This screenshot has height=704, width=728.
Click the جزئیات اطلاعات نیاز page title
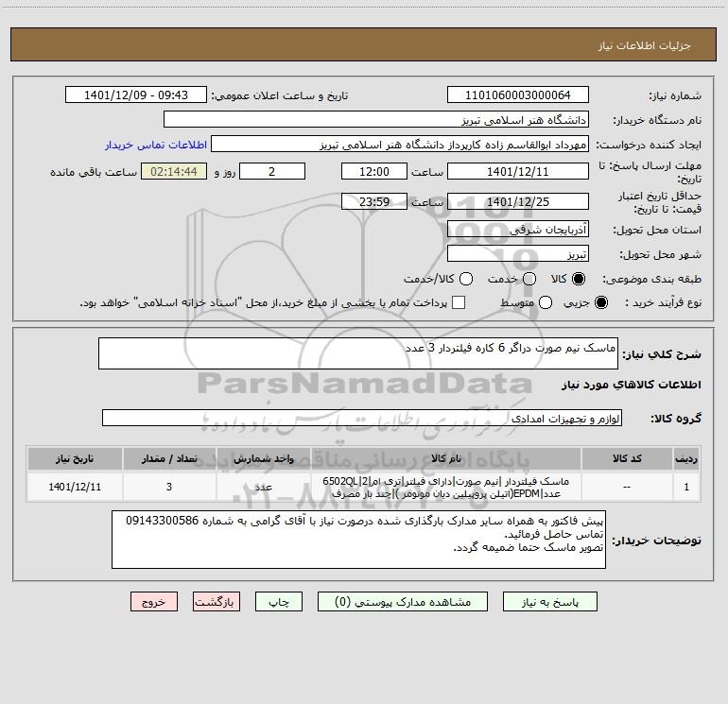[645, 45]
